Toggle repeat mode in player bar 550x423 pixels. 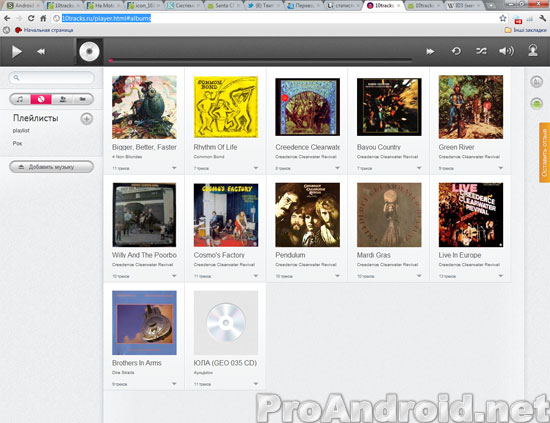pyautogui.click(x=456, y=51)
